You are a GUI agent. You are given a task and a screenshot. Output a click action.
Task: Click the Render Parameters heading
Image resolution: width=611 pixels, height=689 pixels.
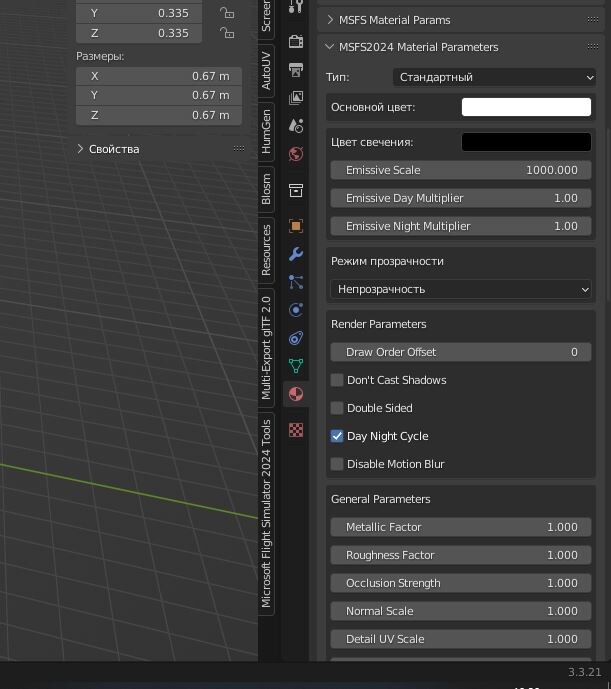click(x=378, y=324)
